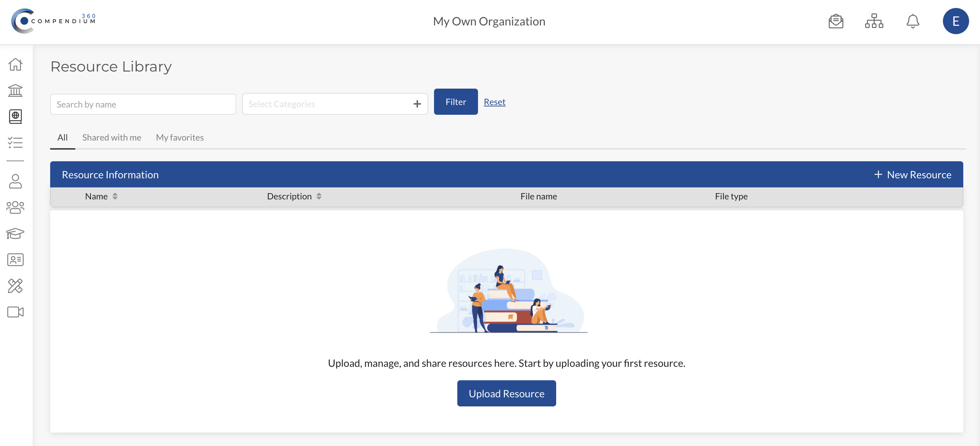Open the Resource Library book icon

tap(15, 117)
